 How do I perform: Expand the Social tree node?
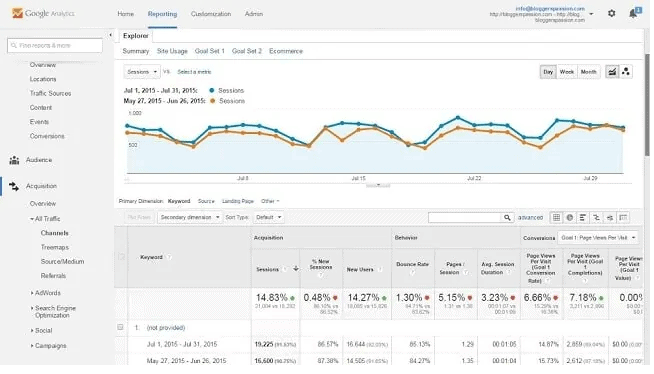(x=32, y=331)
